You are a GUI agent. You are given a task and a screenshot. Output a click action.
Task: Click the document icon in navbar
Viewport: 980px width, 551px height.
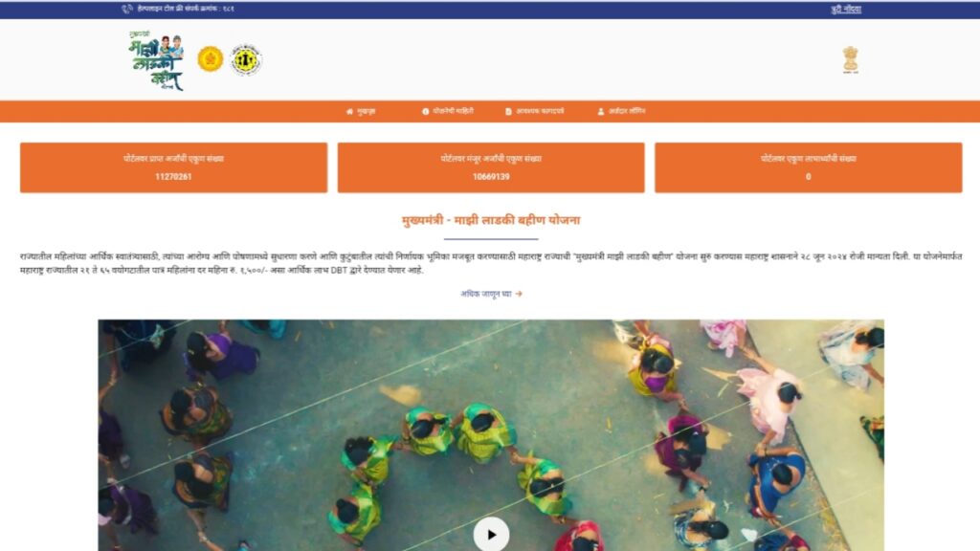508,111
